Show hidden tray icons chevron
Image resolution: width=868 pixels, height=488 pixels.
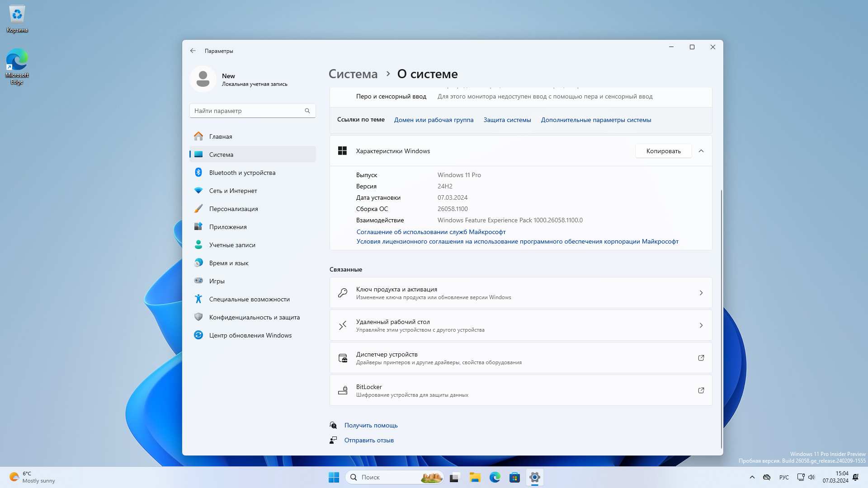[752, 477]
